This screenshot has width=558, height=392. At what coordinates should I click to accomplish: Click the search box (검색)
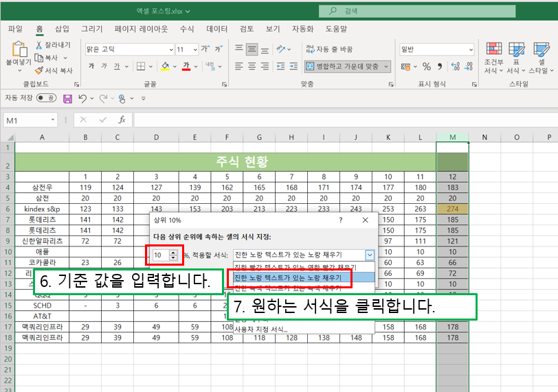417,11
